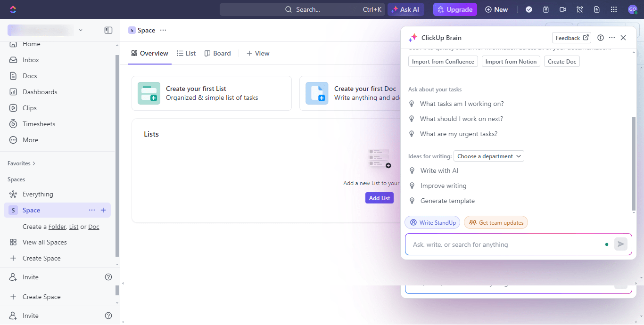Screen dimensions: 644x325
Task: Switch to the Board view tab
Action: click(x=217, y=53)
